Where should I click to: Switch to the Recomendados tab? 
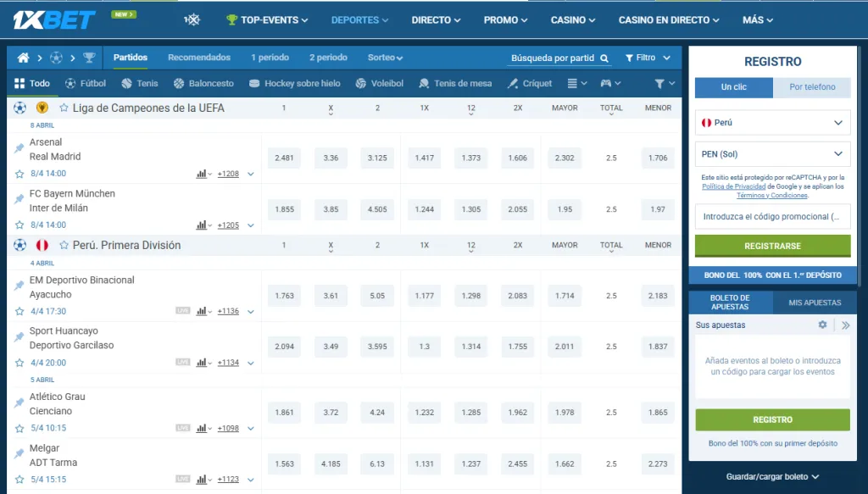pos(199,58)
